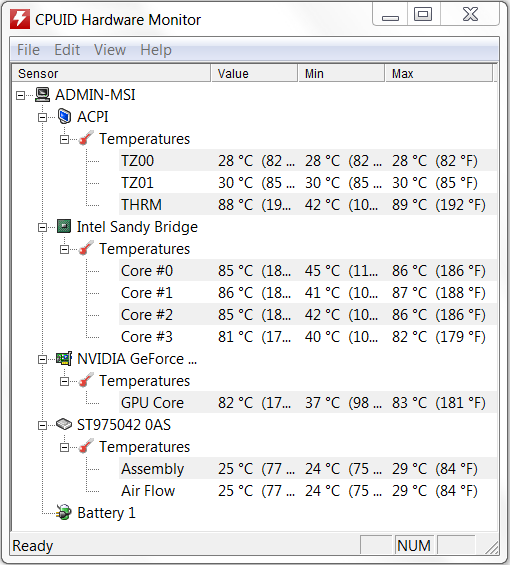Click the ACPI shield icon
The image size is (510, 565).
coord(65,117)
